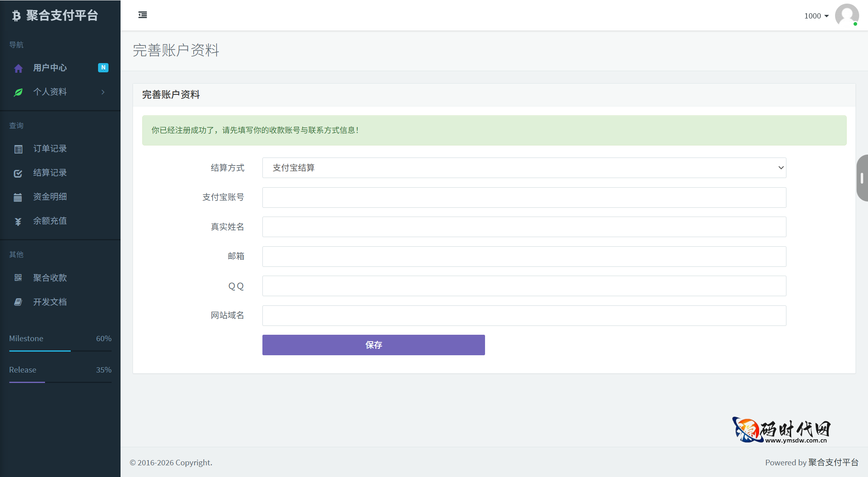Click the 保存 button
This screenshot has width=868, height=477.
point(373,345)
